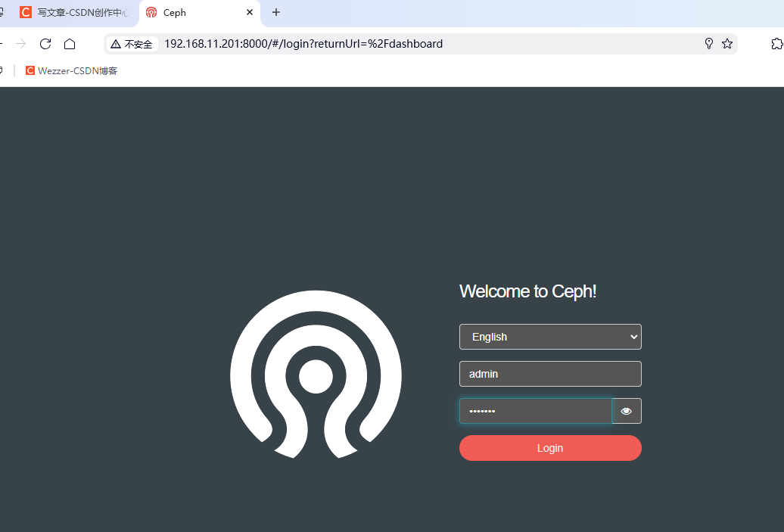Click the Welcome to Ceph! heading
784x532 pixels.
pos(527,291)
